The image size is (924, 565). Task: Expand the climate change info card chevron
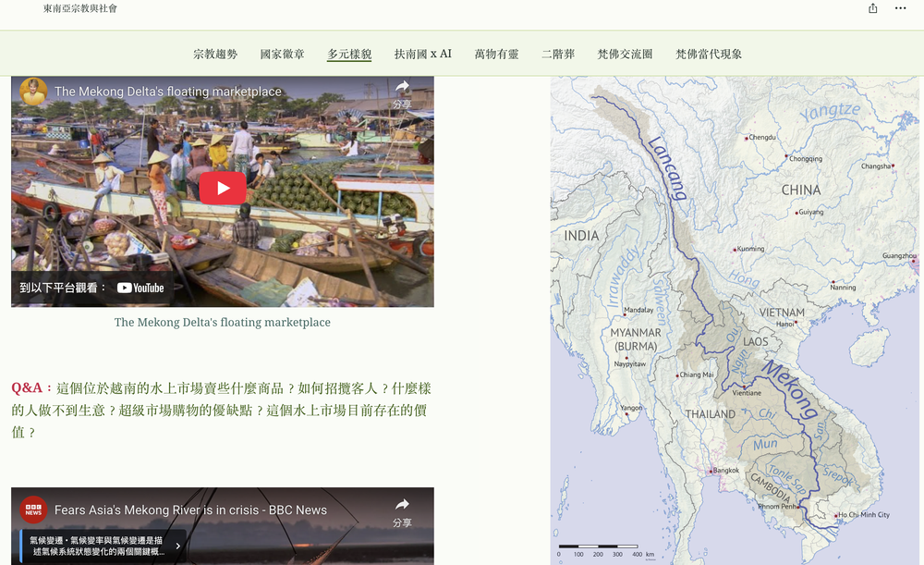click(177, 546)
